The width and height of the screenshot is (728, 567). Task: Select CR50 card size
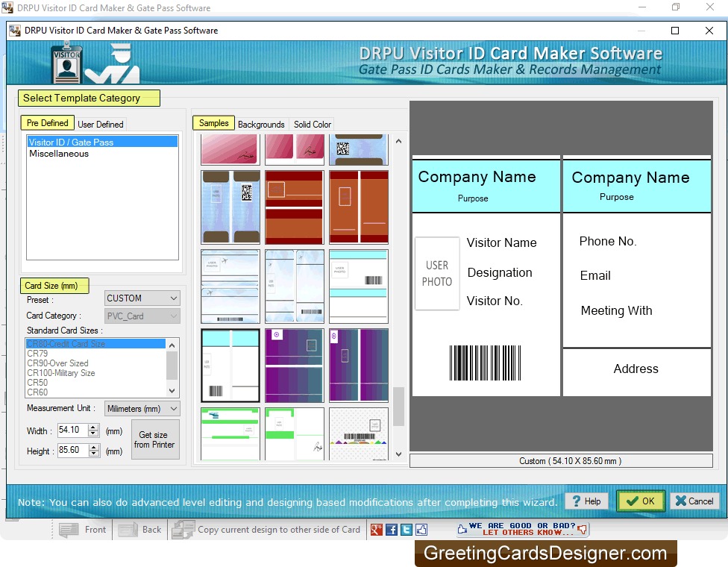click(95, 383)
